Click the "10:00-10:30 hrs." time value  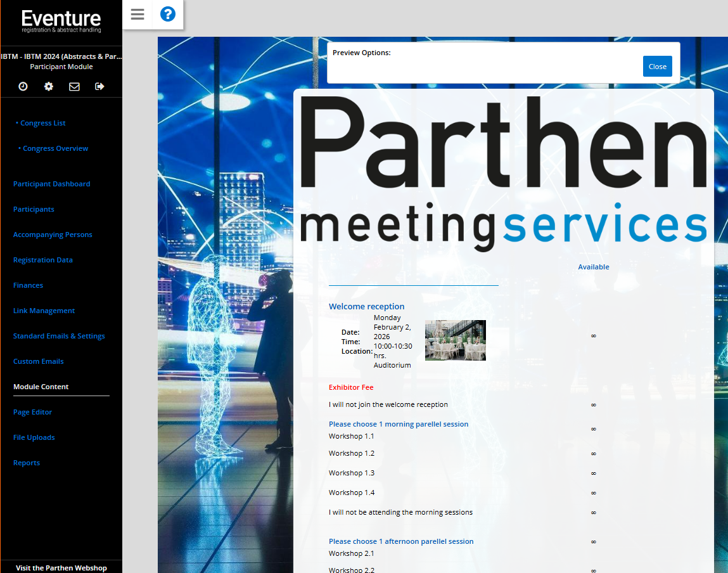393,351
